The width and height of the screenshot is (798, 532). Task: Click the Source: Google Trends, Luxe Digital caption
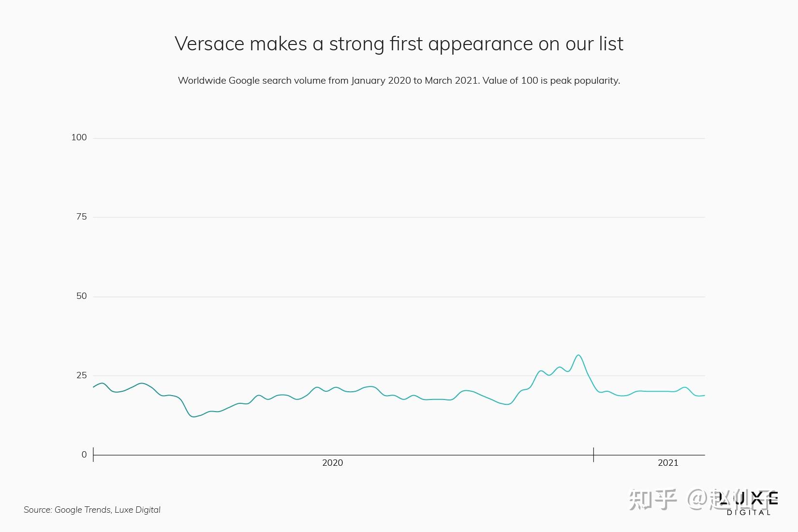(92, 510)
